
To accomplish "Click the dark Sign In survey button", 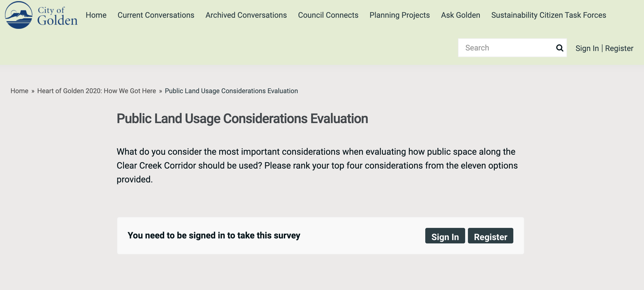I will 445,236.
